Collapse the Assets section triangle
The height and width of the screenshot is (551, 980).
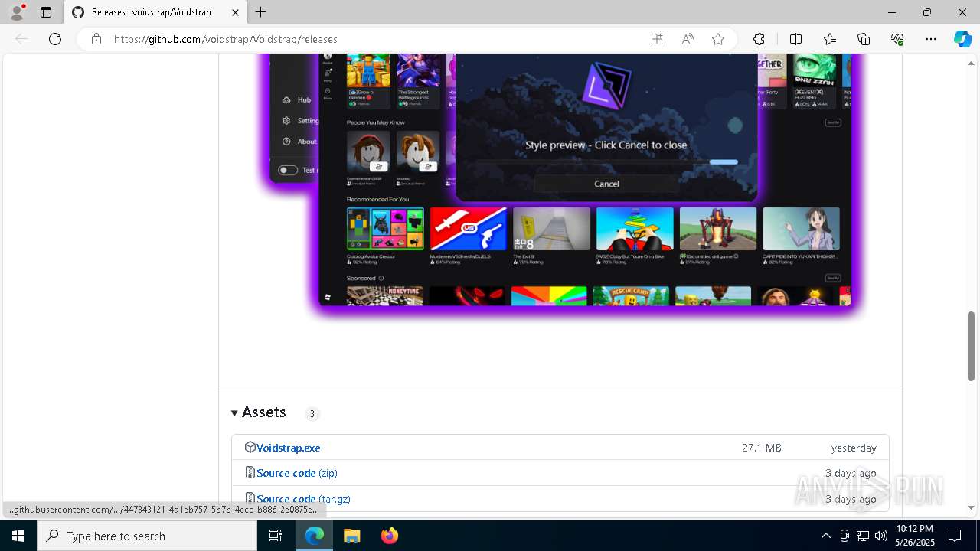pyautogui.click(x=234, y=413)
